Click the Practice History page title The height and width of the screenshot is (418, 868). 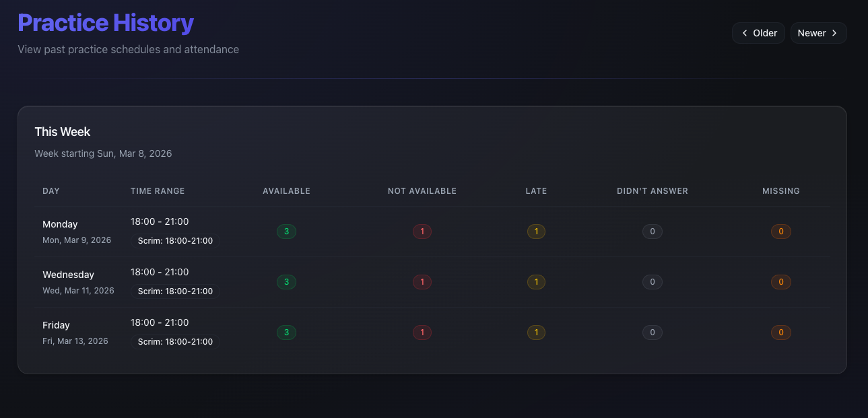click(106, 22)
